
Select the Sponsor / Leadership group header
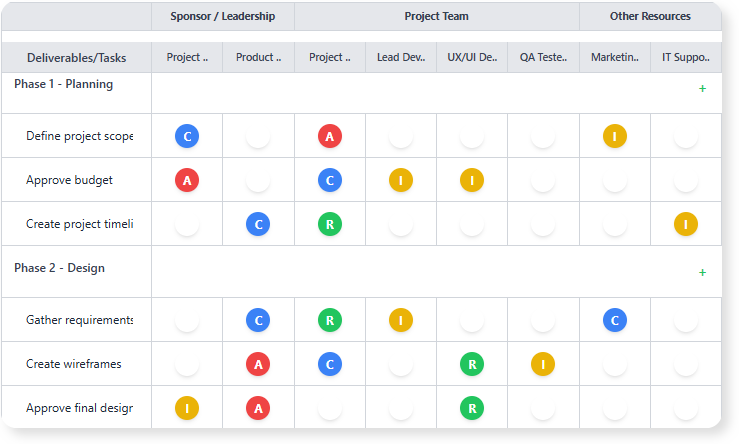tap(222, 16)
